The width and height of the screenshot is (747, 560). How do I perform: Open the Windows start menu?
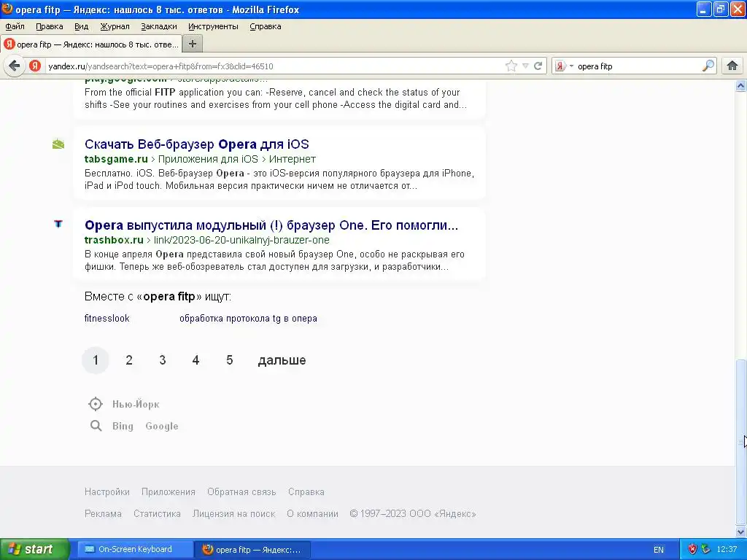click(34, 549)
